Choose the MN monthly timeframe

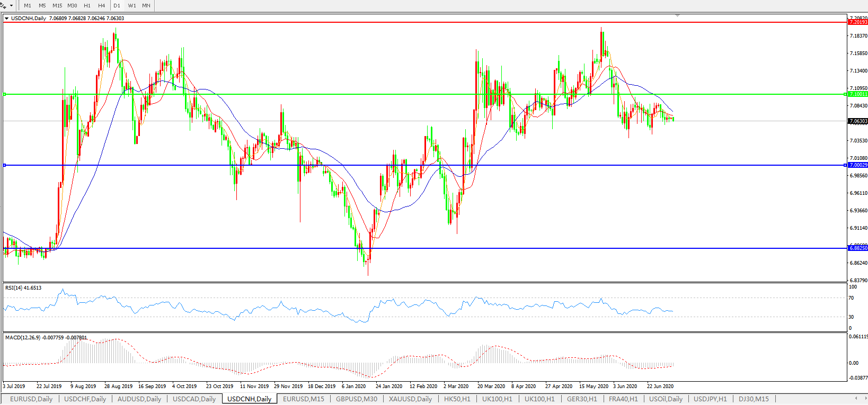tap(146, 6)
